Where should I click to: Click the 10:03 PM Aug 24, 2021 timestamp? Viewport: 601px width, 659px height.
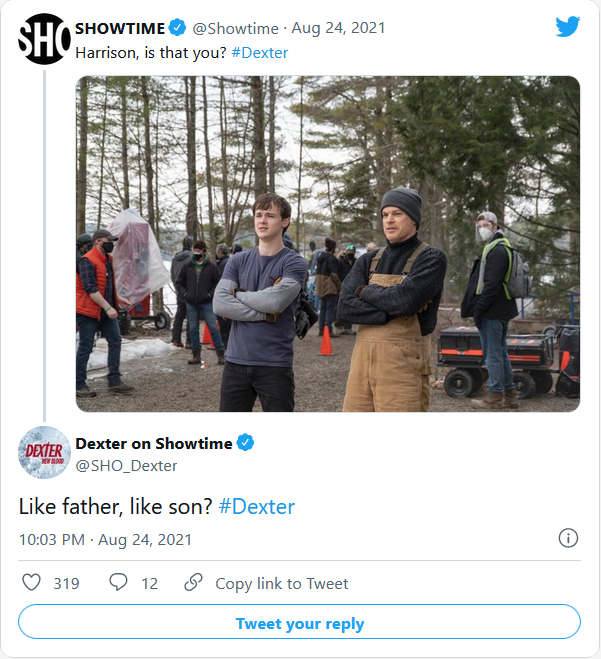tap(105, 540)
